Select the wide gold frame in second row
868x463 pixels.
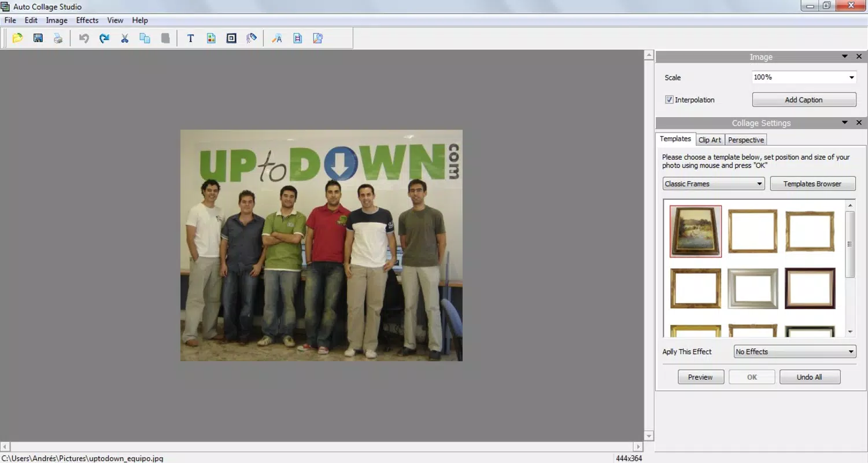click(x=696, y=288)
